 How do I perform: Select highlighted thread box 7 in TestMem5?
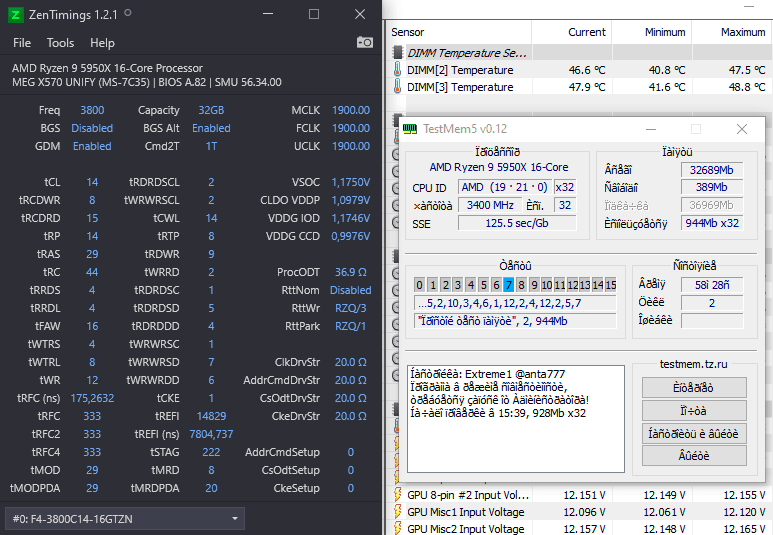pos(509,285)
